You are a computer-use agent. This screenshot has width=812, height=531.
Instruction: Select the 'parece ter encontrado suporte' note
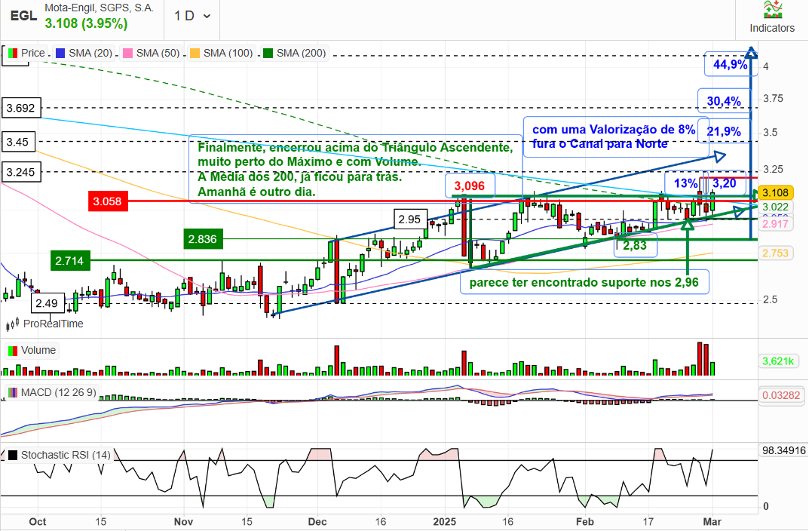pos(584,282)
